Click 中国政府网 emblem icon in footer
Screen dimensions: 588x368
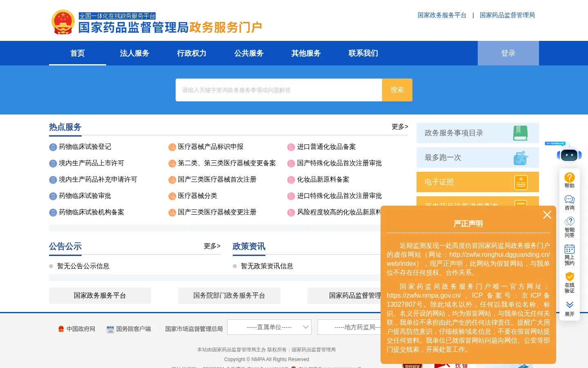[61, 329]
